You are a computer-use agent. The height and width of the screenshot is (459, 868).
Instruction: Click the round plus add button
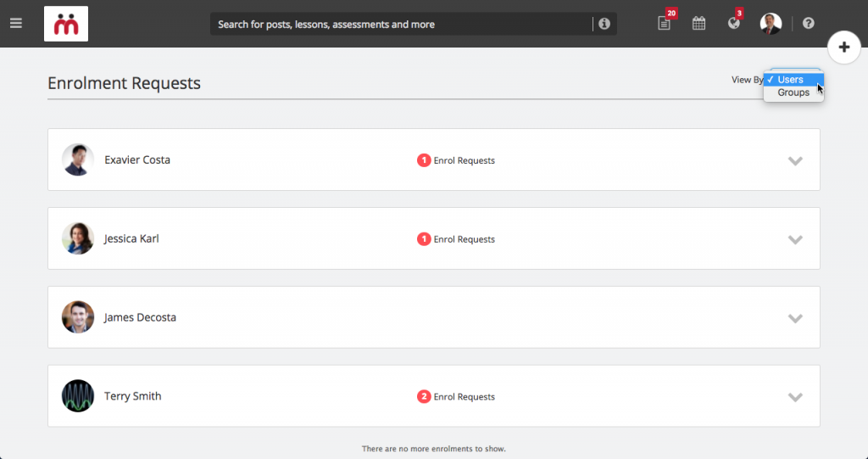click(x=843, y=48)
